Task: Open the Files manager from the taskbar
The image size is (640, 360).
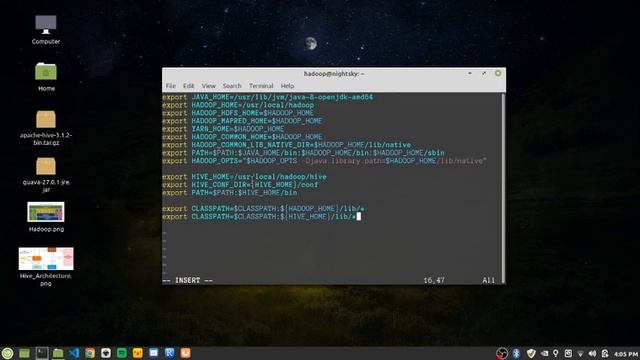Action: tap(58, 353)
